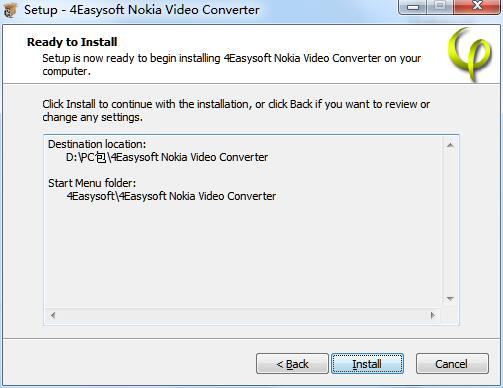The height and width of the screenshot is (388, 503).
Task: Click the "Start Menu folder:" label line
Action: coord(92,183)
